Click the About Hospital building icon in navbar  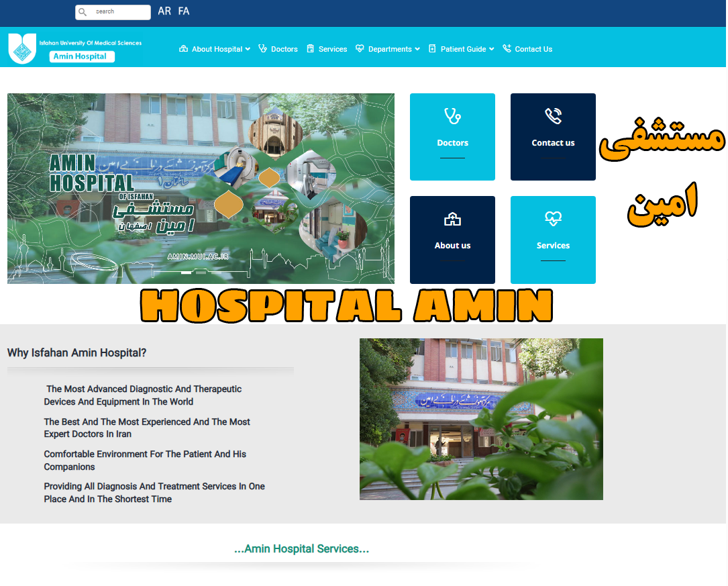point(183,49)
